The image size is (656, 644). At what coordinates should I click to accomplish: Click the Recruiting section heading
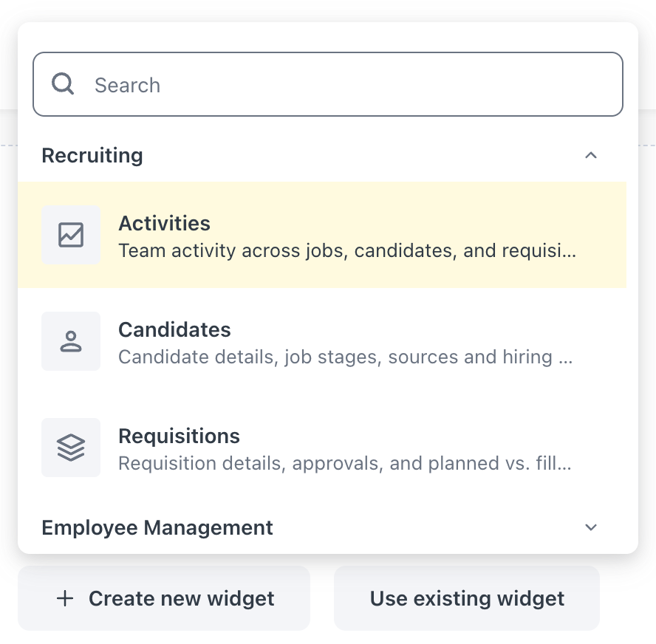[92, 156]
